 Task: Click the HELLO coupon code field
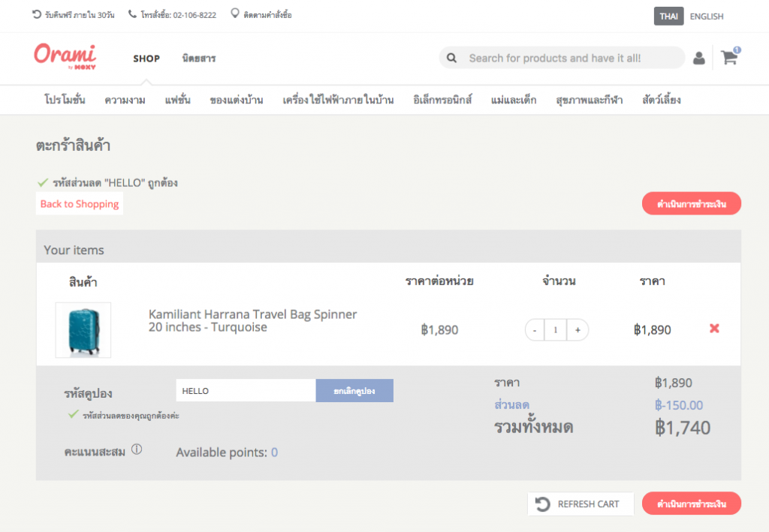click(246, 390)
